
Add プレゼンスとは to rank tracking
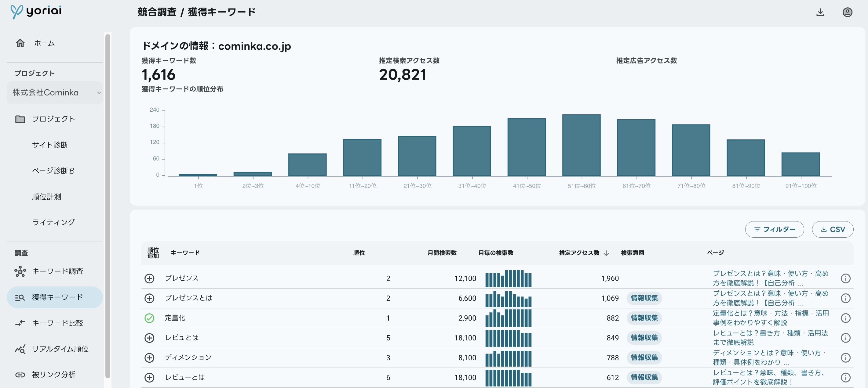[x=149, y=298]
